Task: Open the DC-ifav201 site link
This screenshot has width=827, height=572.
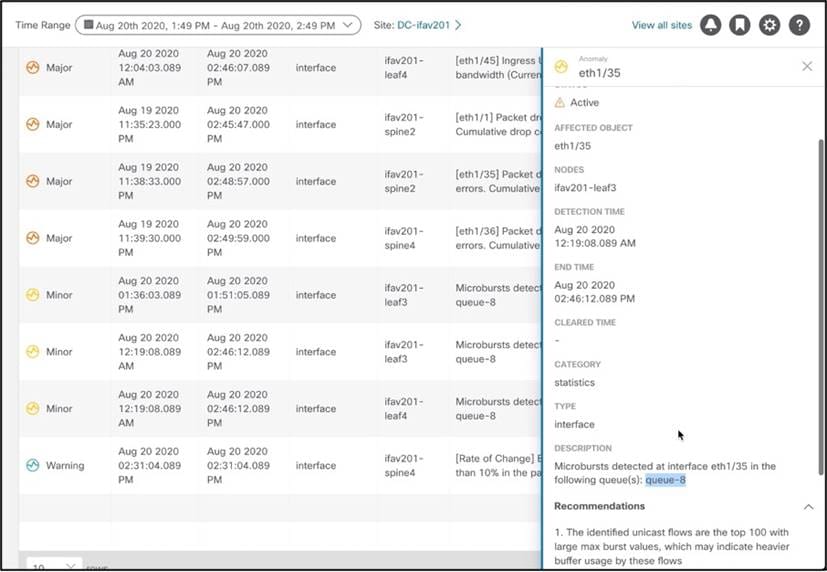Action: (423, 25)
